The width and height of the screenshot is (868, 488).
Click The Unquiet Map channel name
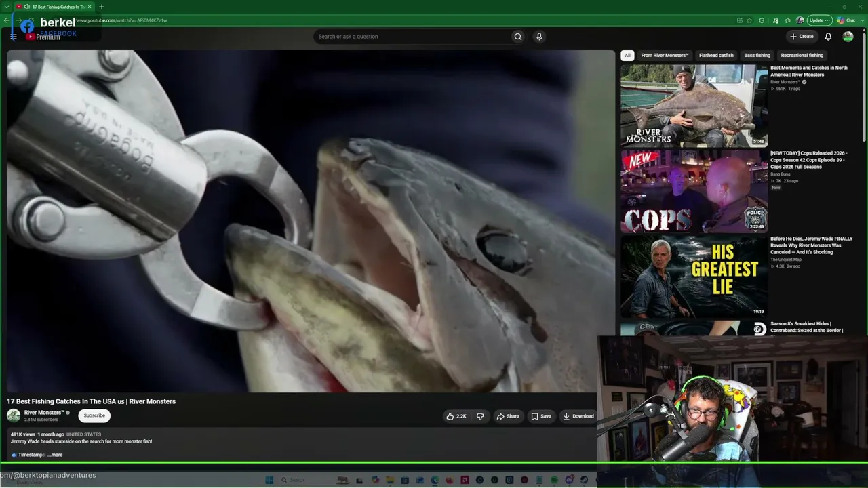(786, 260)
